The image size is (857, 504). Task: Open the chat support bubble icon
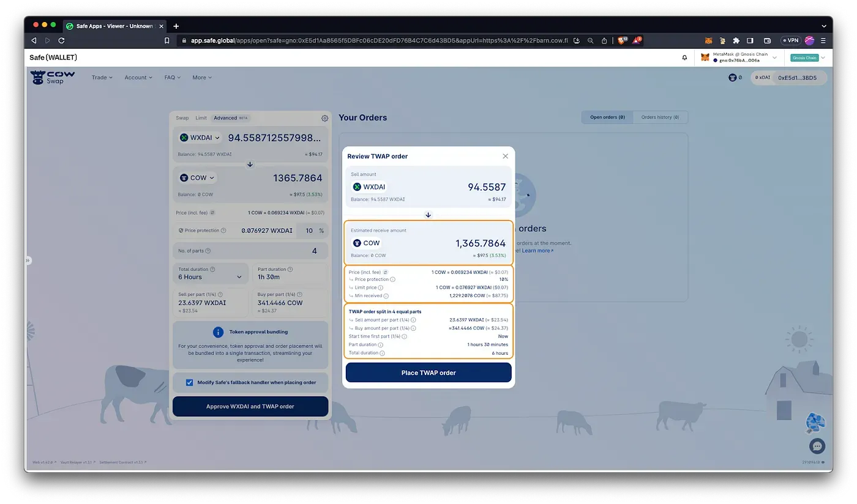click(x=817, y=446)
